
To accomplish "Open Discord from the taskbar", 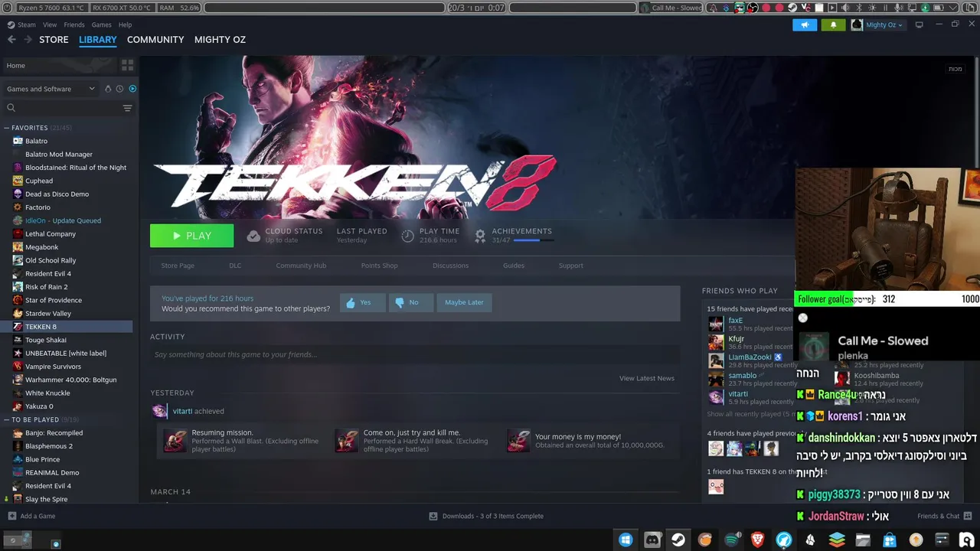I will click(652, 540).
